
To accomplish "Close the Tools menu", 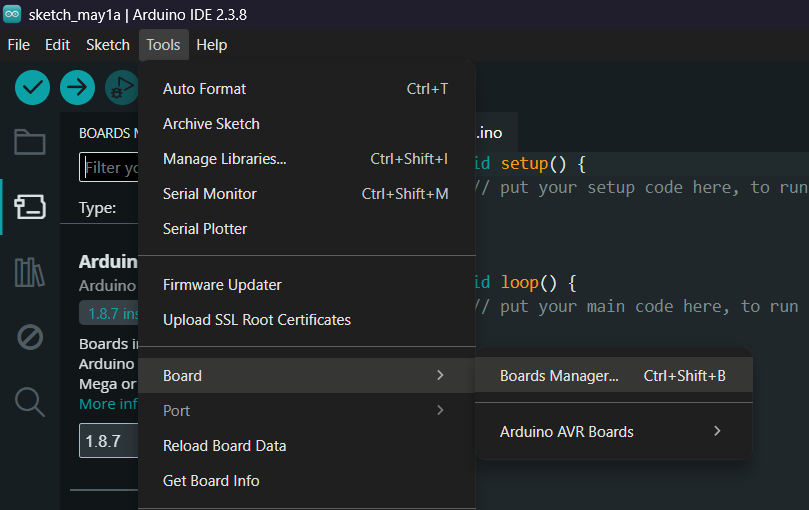I will 164,45.
